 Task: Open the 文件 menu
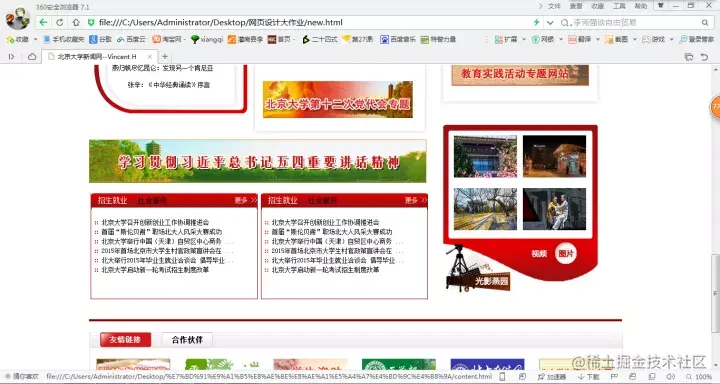click(554, 6)
